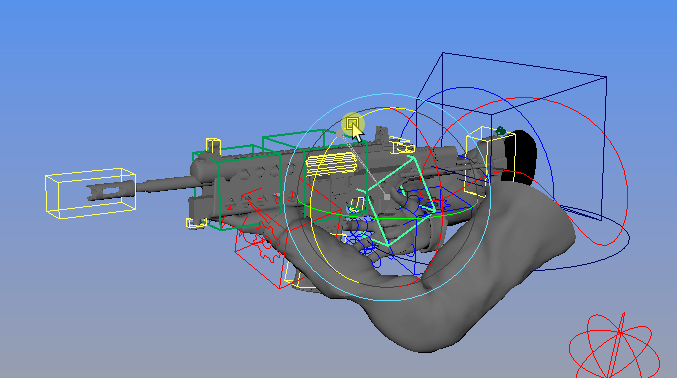Click the gun barrel mesh
This screenshot has width=677, height=378.
click(164, 184)
